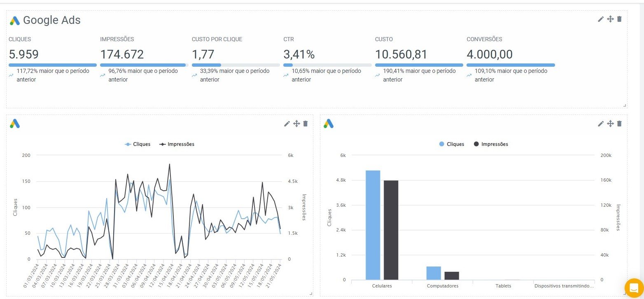Viewport: 644px width, 299px height.
Task: Click the resize handle of the summary widget
Action: 625,105
